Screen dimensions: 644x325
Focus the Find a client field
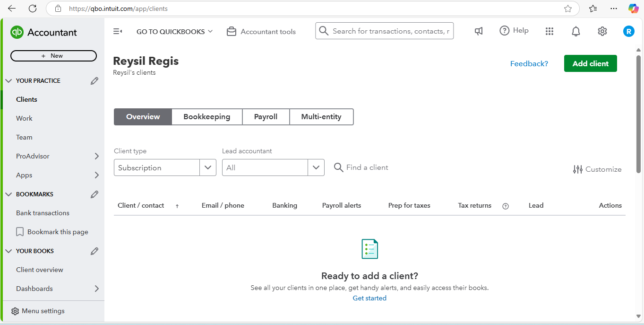[x=367, y=167]
